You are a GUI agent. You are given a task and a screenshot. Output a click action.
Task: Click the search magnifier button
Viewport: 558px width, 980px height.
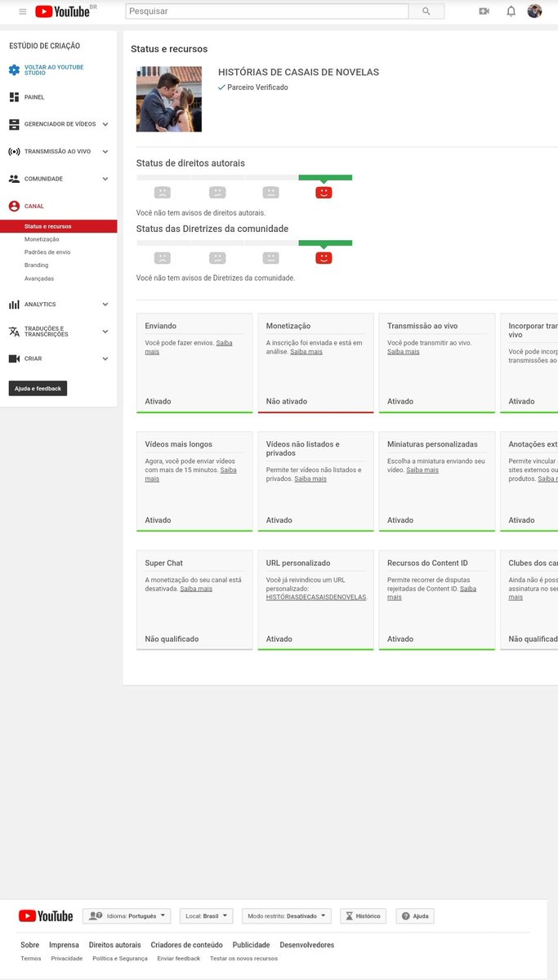426,11
